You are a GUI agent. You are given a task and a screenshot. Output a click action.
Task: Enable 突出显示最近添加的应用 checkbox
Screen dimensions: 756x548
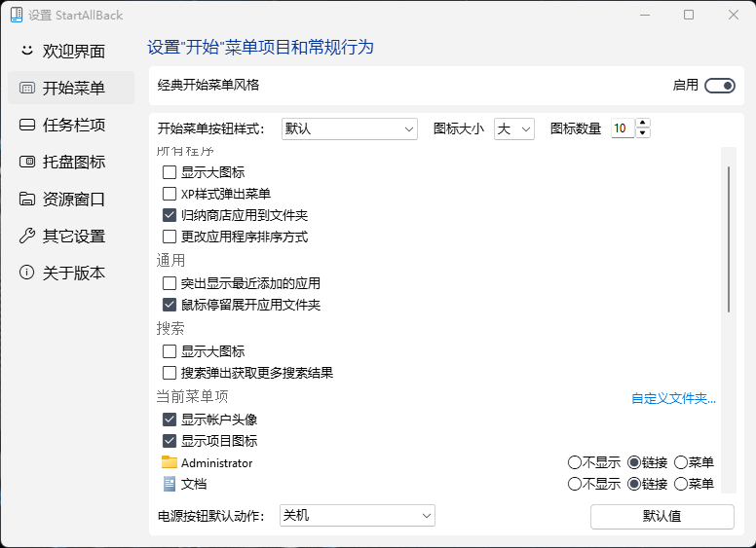[x=170, y=283]
